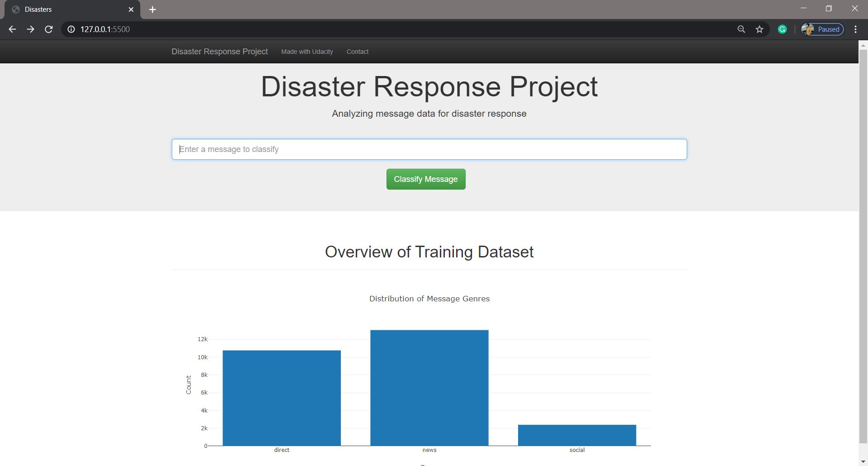Click the back navigation arrow

click(x=12, y=29)
